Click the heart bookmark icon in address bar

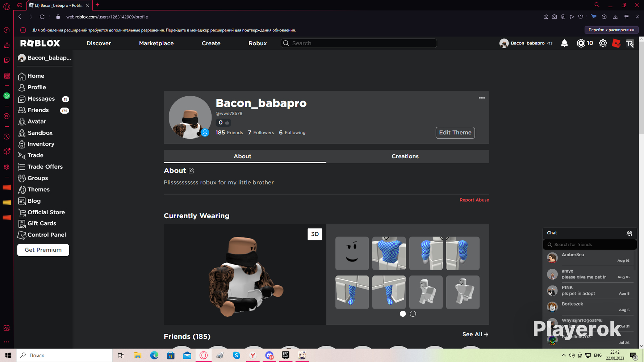click(581, 17)
